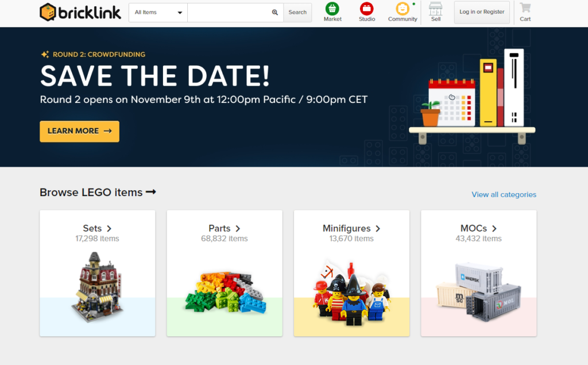
Task: Click the arrow next to Browse LEGO items
Action: coord(151,192)
